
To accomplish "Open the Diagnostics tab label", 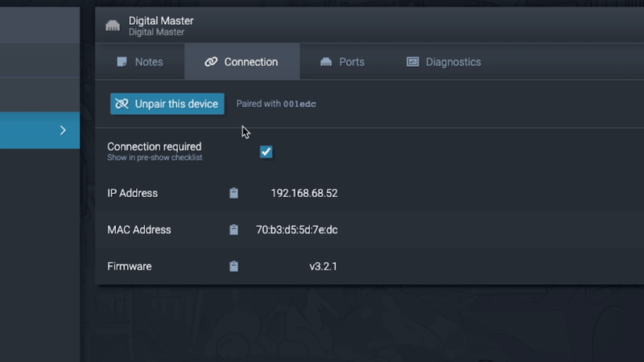I will coord(453,62).
